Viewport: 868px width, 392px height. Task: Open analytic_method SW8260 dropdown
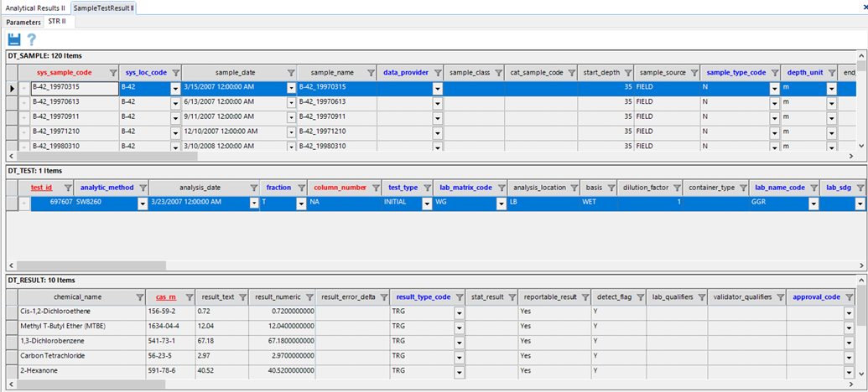click(x=143, y=203)
